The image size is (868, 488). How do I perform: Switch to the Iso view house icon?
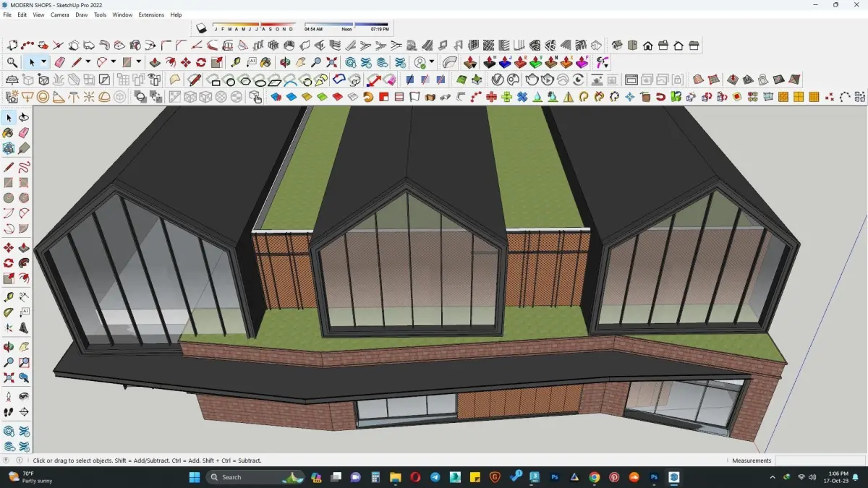pyautogui.click(x=617, y=46)
